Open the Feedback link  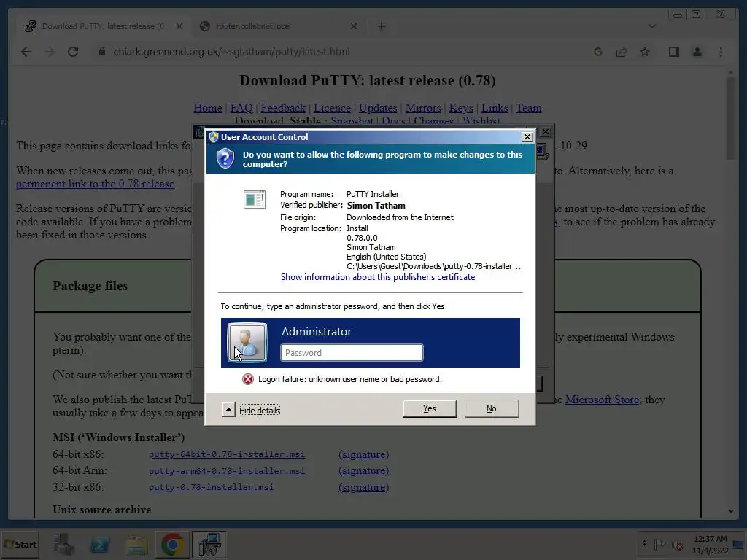[283, 108]
